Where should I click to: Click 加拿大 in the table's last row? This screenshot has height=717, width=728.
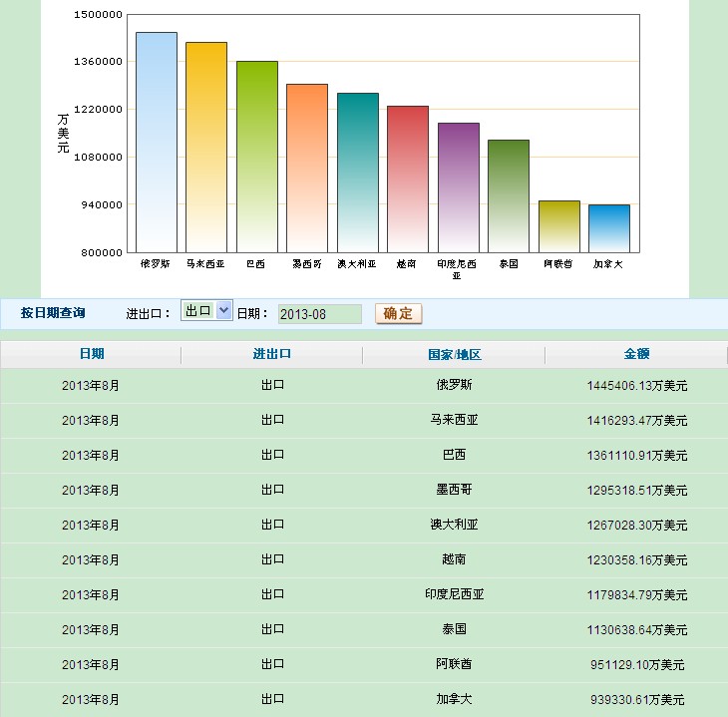click(x=454, y=699)
